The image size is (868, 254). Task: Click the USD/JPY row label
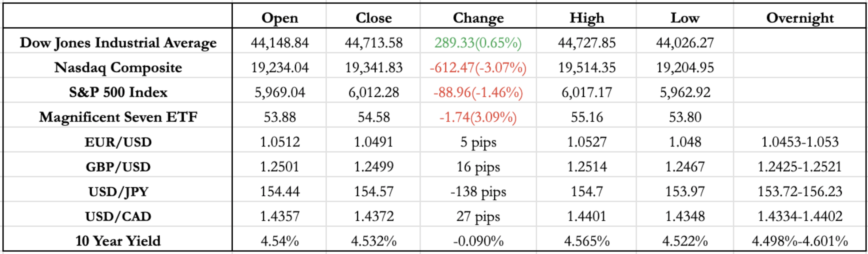click(118, 192)
